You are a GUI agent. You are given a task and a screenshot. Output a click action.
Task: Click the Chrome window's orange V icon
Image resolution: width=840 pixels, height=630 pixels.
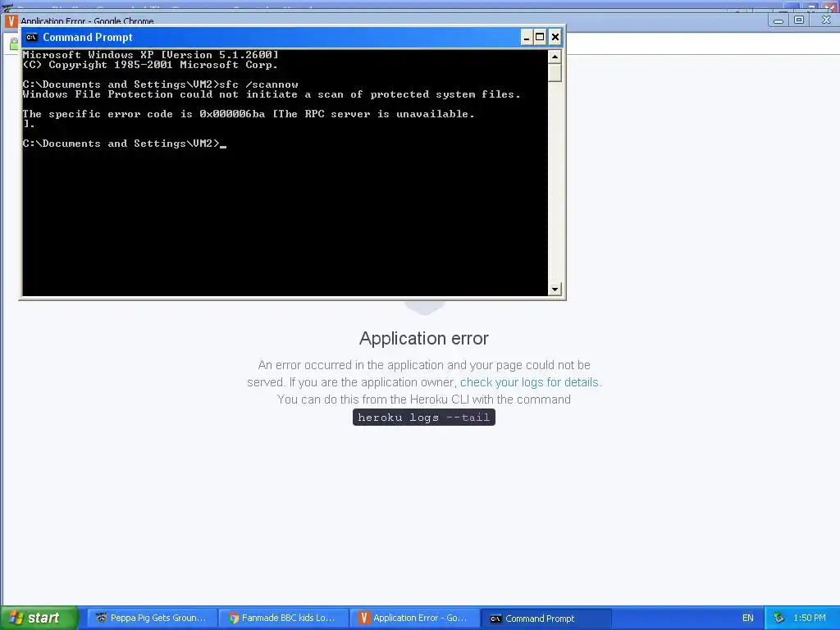point(11,21)
